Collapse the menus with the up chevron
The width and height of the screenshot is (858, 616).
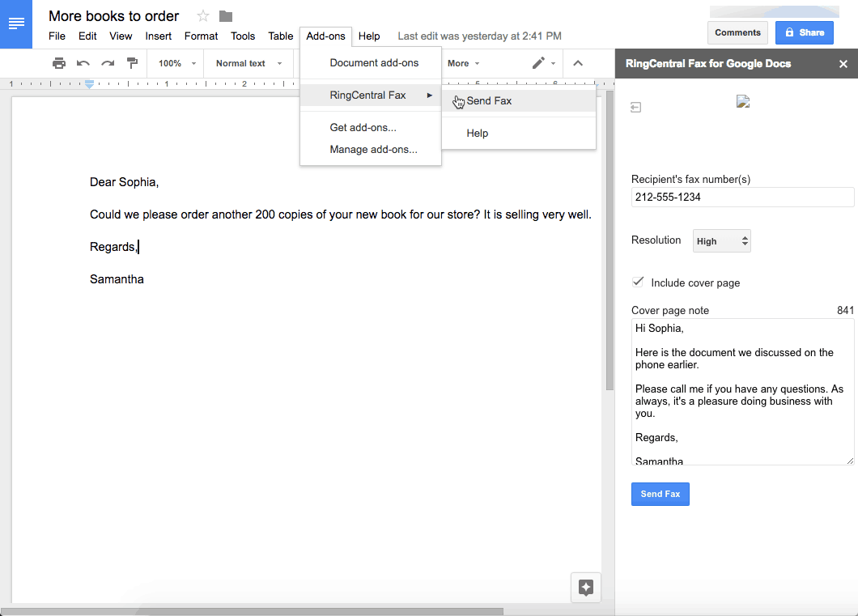(x=578, y=63)
